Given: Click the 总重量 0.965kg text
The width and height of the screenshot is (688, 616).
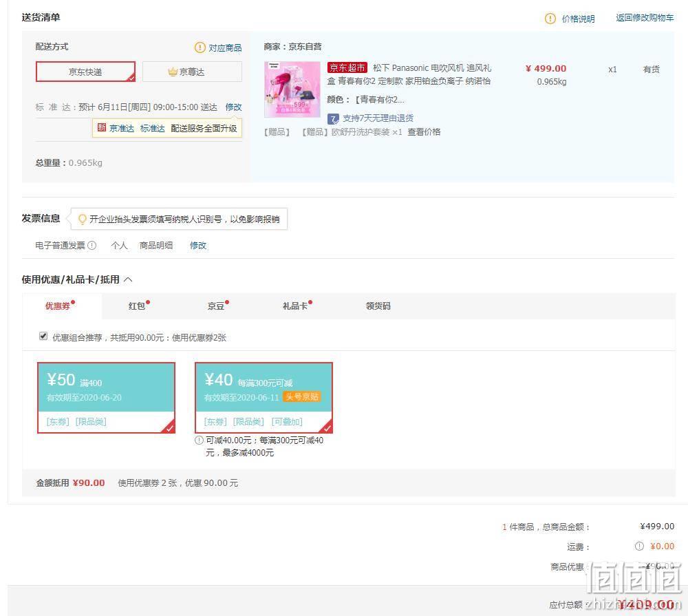Looking at the screenshot, I should click(x=69, y=163).
